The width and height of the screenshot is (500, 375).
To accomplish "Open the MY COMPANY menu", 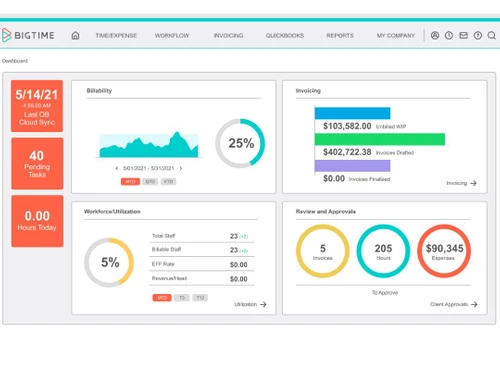I will pos(396,35).
